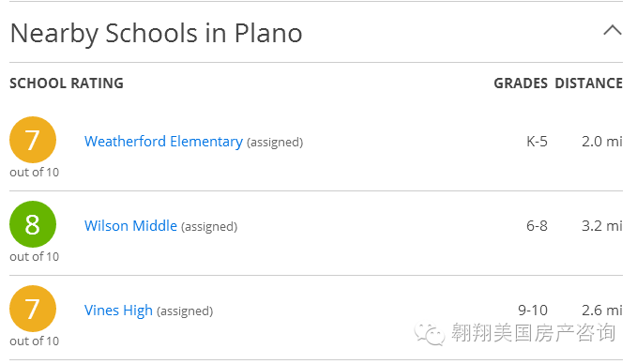
Task: Click the orange 7 rating badge for Vines High
Action: pyautogui.click(x=33, y=309)
